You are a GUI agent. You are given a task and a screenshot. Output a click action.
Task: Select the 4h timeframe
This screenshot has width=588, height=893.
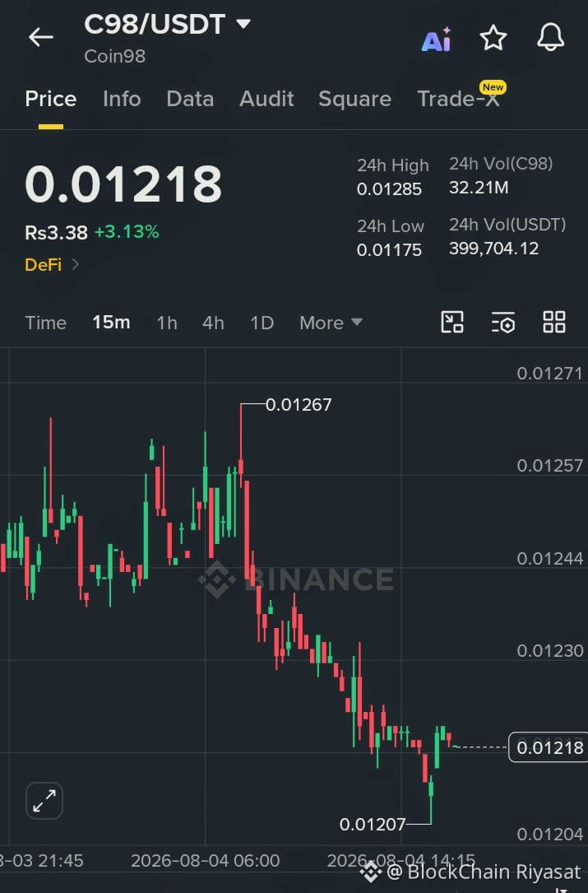pyautogui.click(x=213, y=323)
